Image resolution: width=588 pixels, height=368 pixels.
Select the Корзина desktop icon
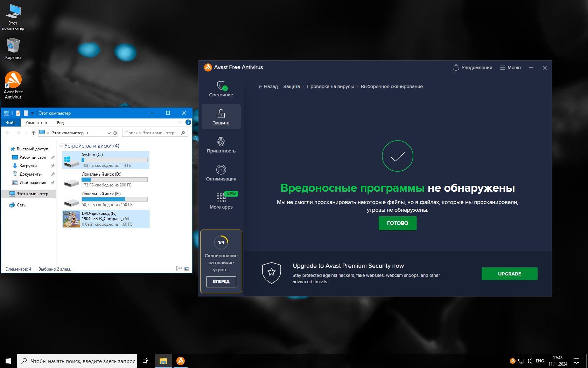coord(13,49)
